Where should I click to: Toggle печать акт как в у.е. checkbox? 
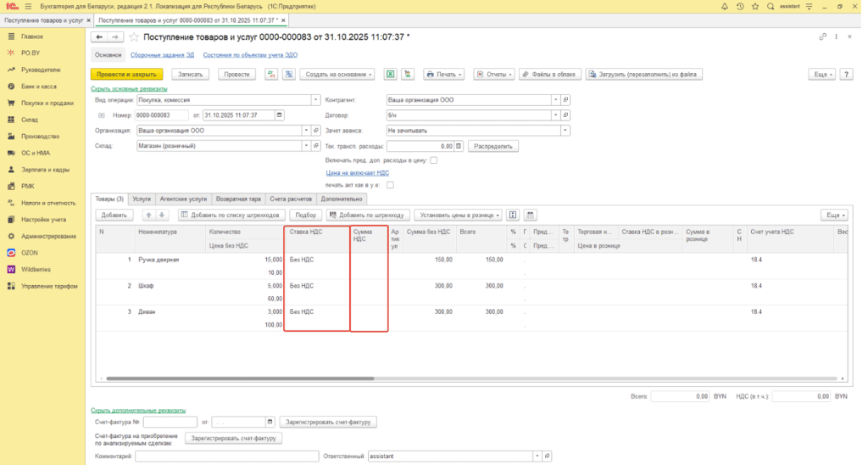[391, 184]
